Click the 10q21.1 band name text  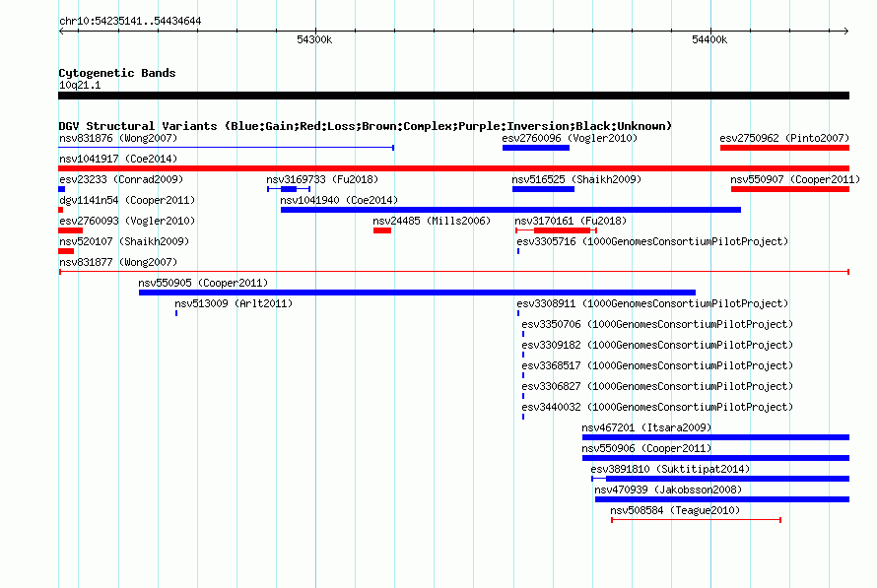[x=80, y=85]
